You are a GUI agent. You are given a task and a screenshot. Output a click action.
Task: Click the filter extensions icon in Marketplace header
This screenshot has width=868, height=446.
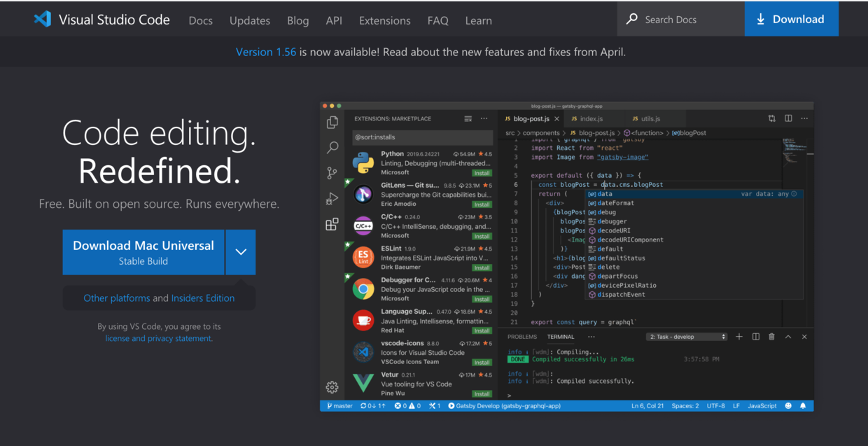(468, 119)
